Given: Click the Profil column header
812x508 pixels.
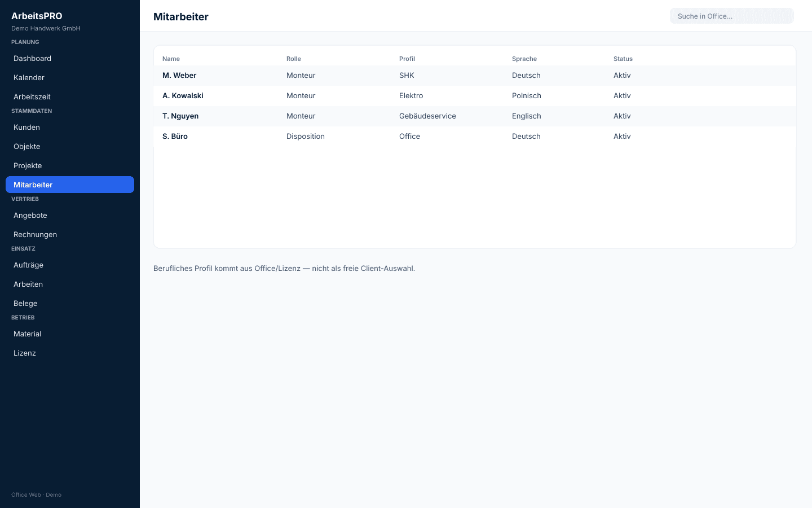Looking at the screenshot, I should (407, 59).
